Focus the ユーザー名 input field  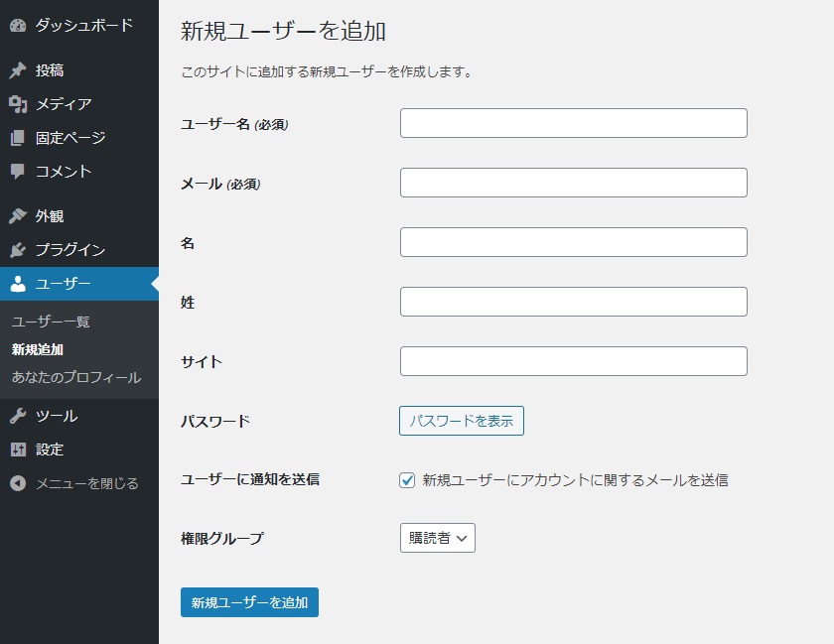(574, 123)
